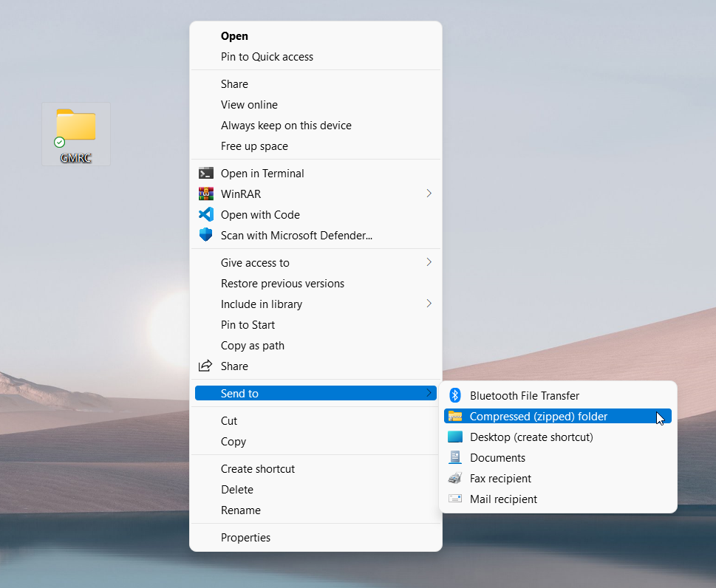
Task: Click the green sync checkmark on GMRC folder
Action: (x=59, y=143)
